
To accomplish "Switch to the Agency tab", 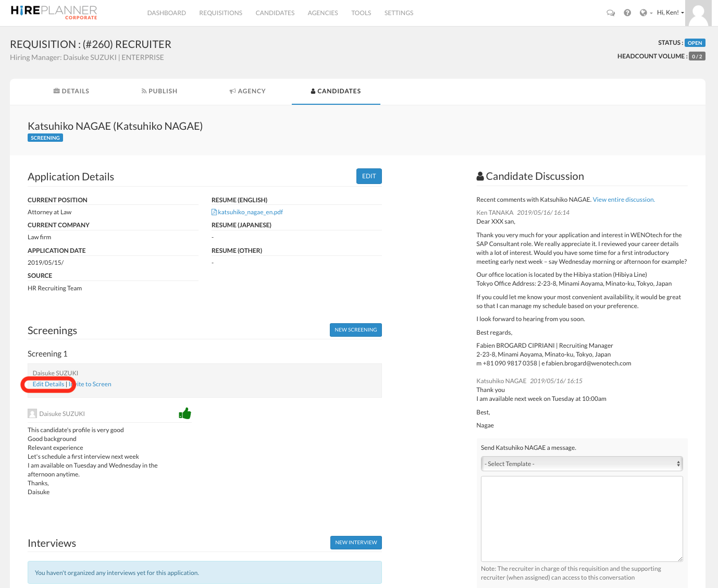I will click(x=247, y=91).
